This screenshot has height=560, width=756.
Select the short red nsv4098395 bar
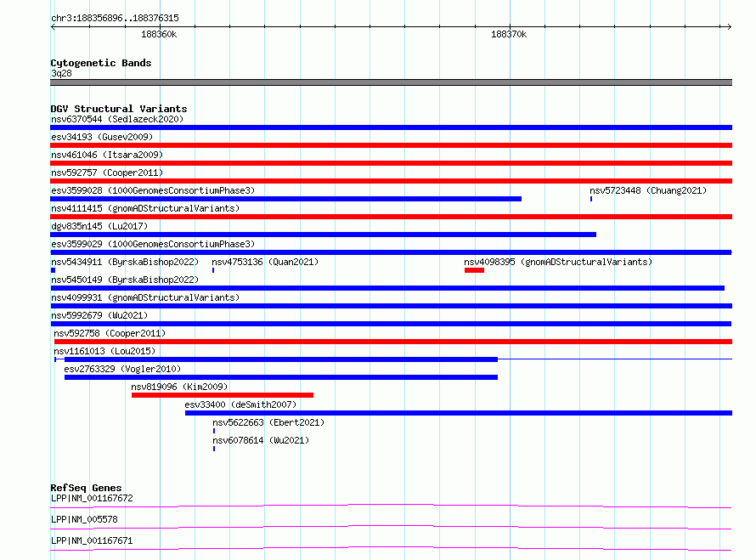[475, 270]
